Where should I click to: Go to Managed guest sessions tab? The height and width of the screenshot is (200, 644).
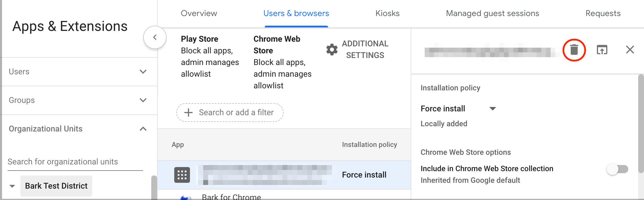tap(492, 13)
